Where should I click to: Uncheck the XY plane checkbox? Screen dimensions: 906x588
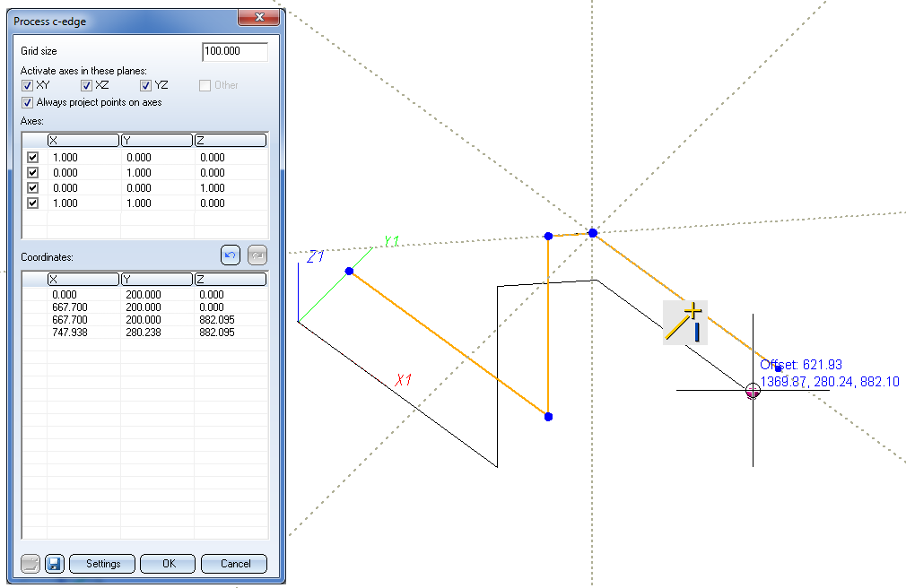pos(28,85)
